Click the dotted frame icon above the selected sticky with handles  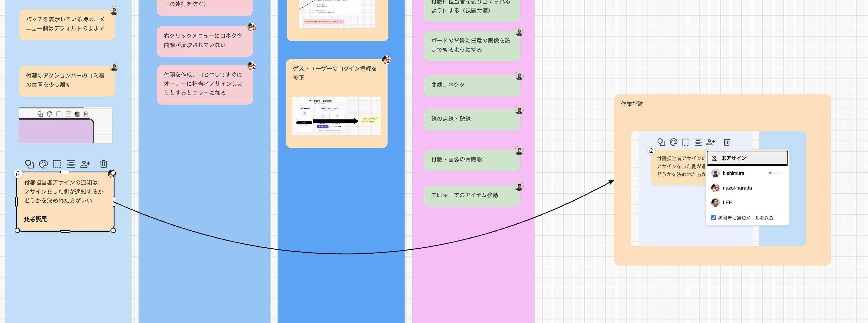[57, 164]
